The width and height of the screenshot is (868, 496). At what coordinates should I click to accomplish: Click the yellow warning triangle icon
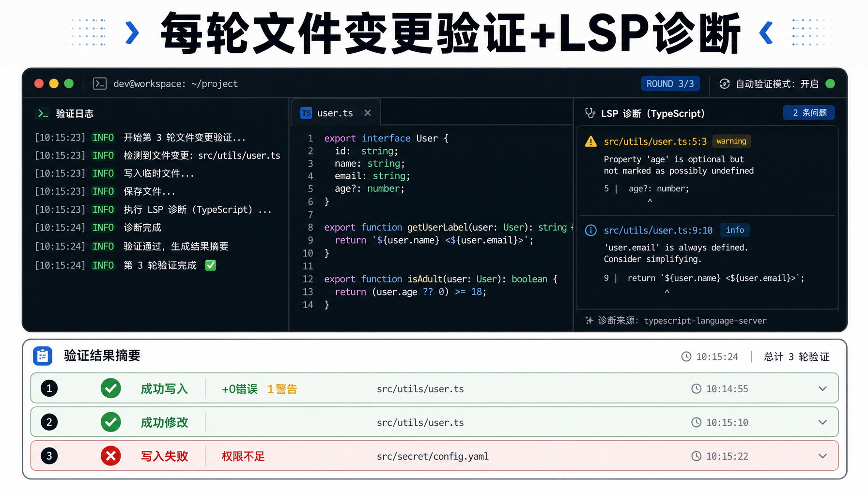pos(591,141)
